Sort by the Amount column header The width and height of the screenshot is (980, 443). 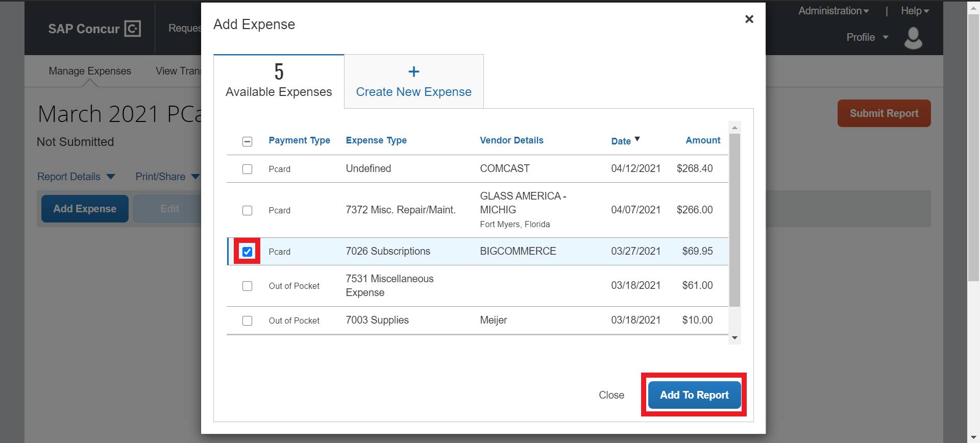(702, 140)
